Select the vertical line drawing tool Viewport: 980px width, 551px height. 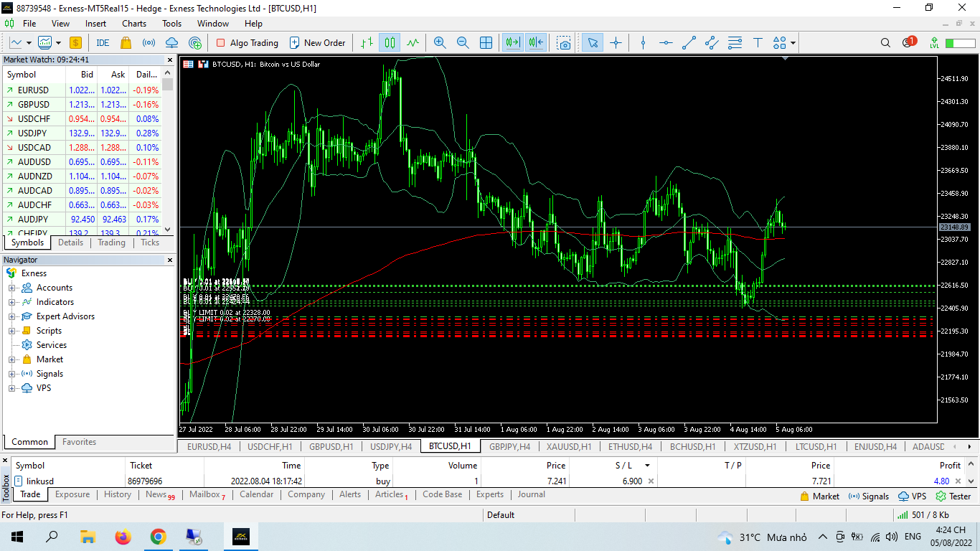pos(643,42)
